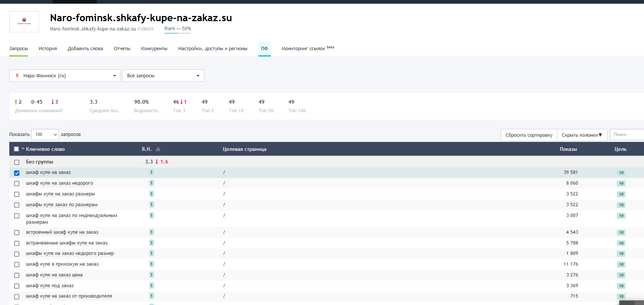Click the Топ 3 statistic
Viewport: 644px width, 305px height.
tap(180, 106)
